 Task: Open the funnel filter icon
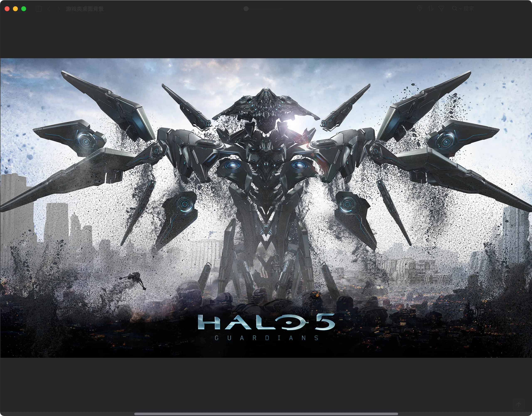coord(441,9)
